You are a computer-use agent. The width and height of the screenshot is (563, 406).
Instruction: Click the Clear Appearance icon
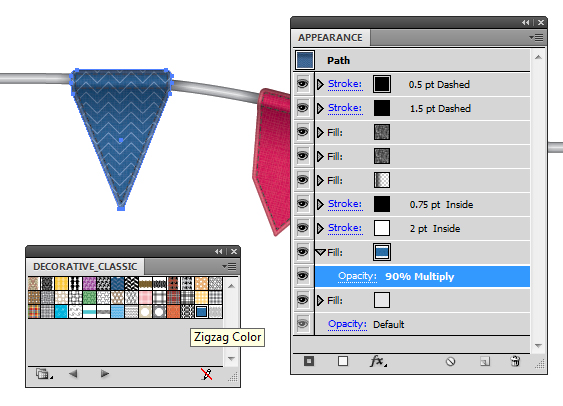(x=450, y=361)
